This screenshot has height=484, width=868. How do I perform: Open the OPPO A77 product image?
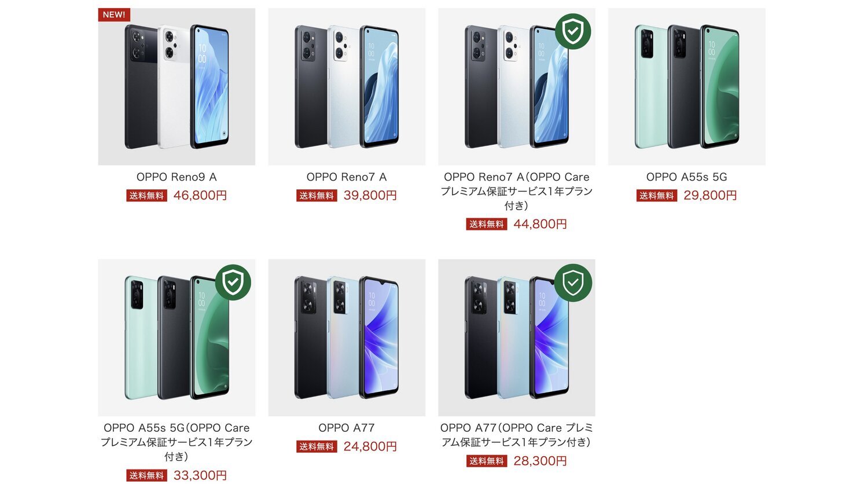coord(347,338)
